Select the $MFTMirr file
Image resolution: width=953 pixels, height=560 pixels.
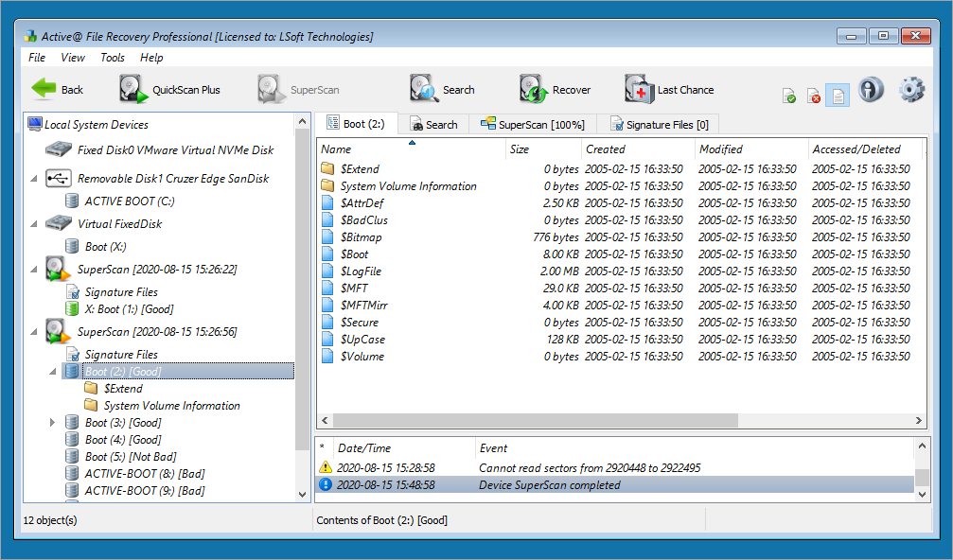pyautogui.click(x=364, y=305)
